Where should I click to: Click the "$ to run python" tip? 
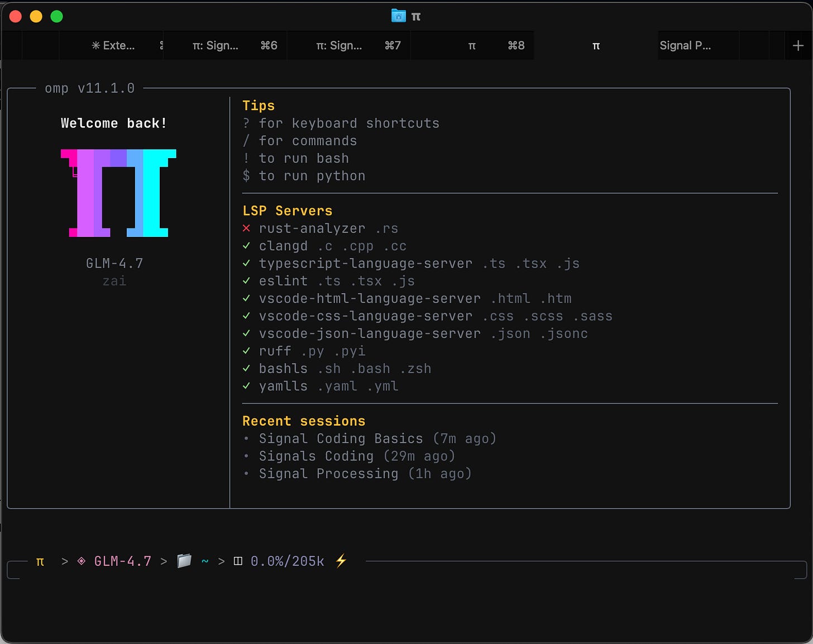pyautogui.click(x=304, y=176)
